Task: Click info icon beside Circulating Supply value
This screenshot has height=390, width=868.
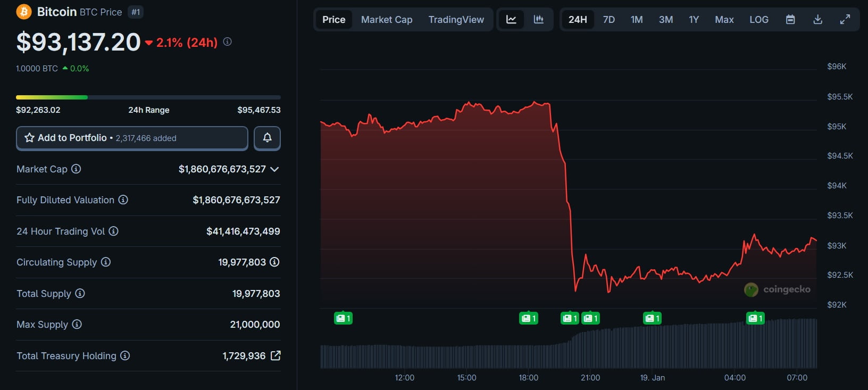Action: 274,262
